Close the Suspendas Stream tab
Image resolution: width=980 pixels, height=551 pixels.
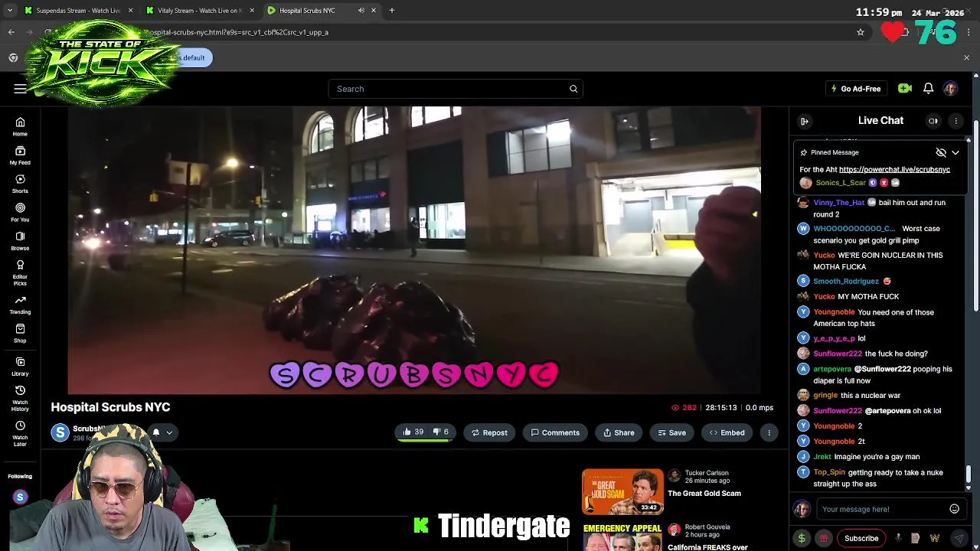(x=130, y=11)
